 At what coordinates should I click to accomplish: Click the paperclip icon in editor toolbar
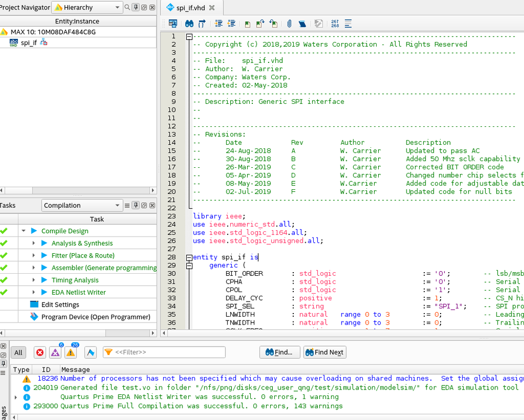[288, 24]
